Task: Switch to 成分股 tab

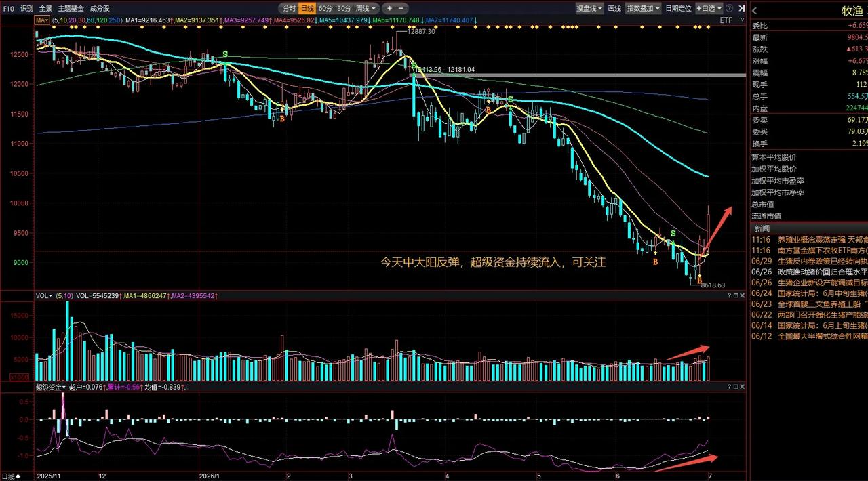Action: (100, 8)
